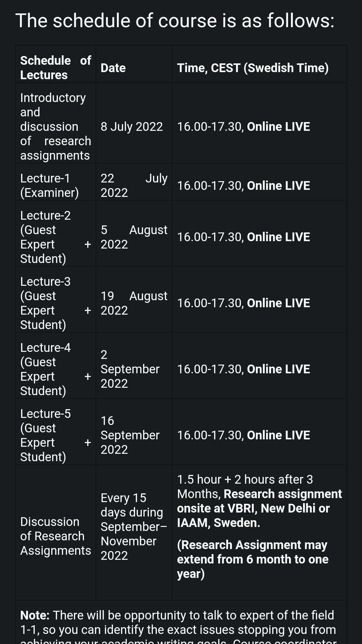Click the 'Date' column header
This screenshot has width=362, height=644.
click(113, 68)
